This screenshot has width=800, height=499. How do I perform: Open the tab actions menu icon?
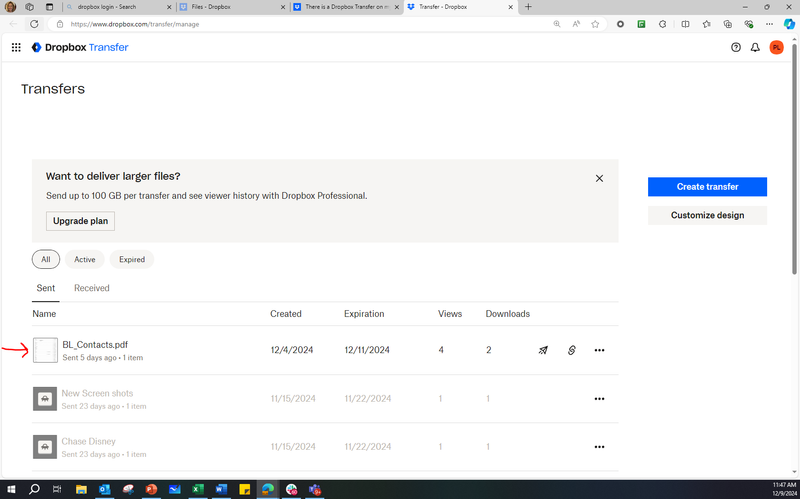49,7
